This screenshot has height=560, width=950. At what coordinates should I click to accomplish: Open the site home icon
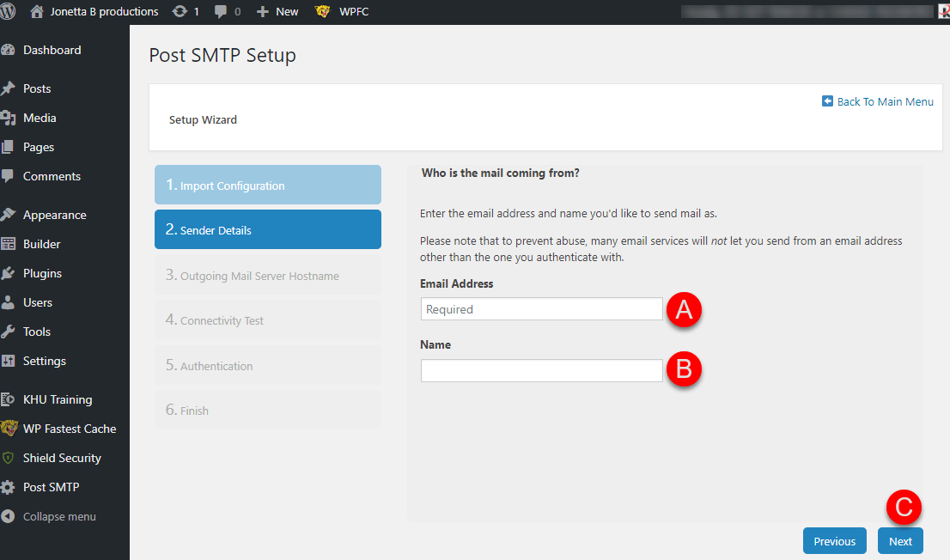(37, 11)
